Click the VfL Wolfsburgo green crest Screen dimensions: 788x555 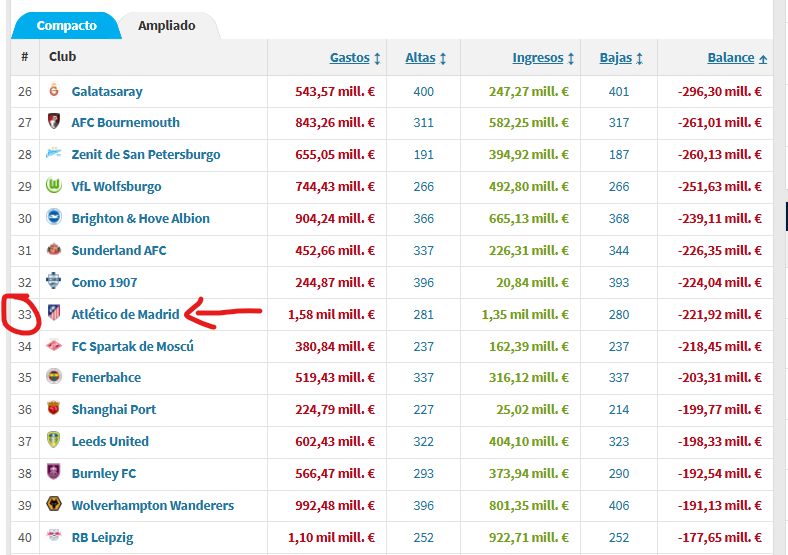point(54,185)
